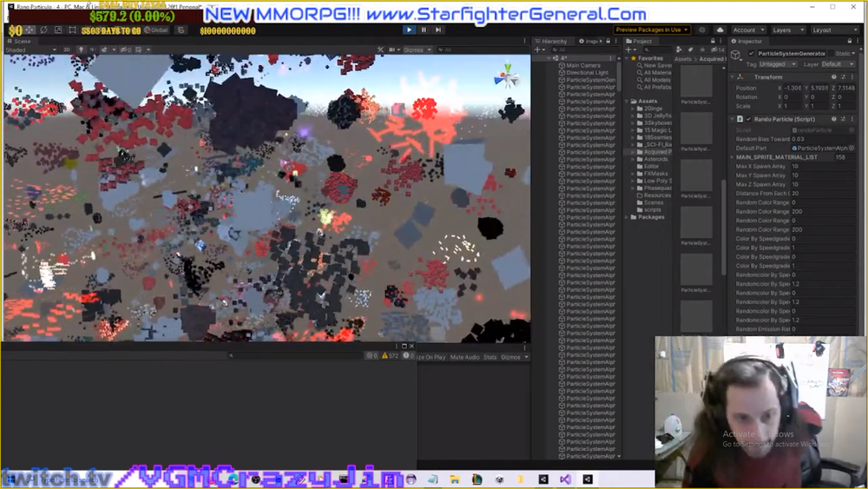
Task: Toggle Global handle orientation
Action: (156, 30)
